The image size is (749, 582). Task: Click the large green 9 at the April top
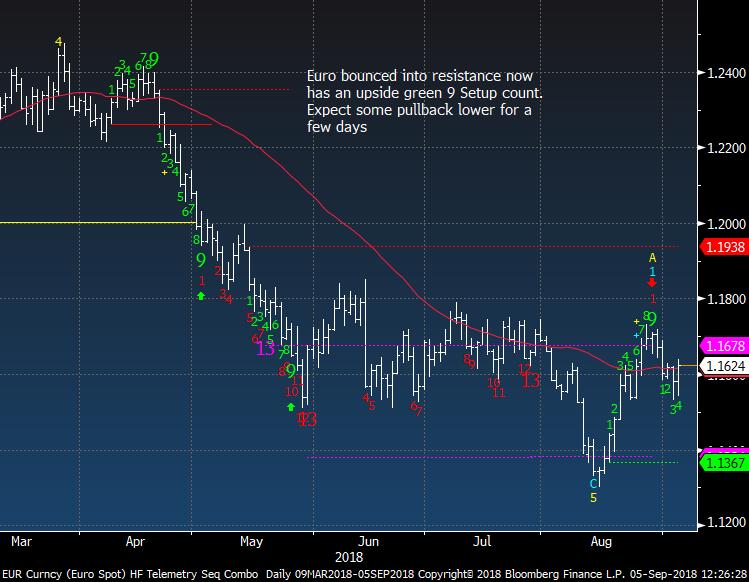[154, 59]
